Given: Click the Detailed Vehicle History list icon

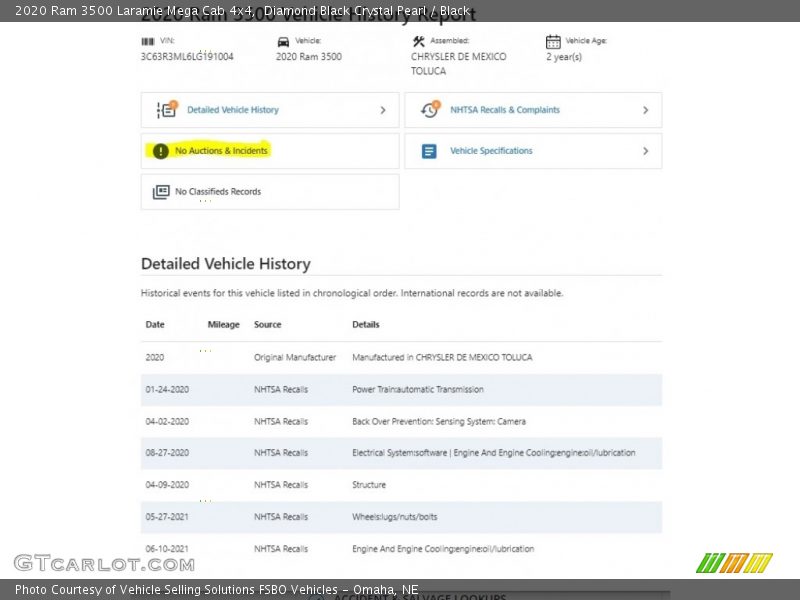Looking at the screenshot, I should [x=166, y=110].
